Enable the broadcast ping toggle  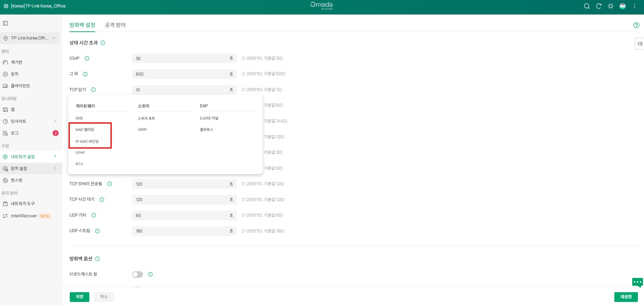click(138, 274)
